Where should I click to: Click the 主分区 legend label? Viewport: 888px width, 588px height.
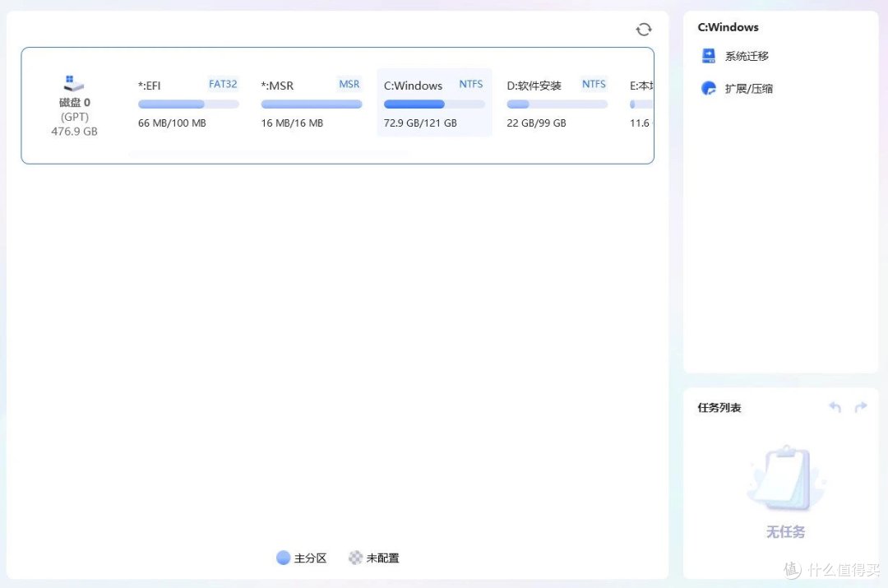click(310, 558)
